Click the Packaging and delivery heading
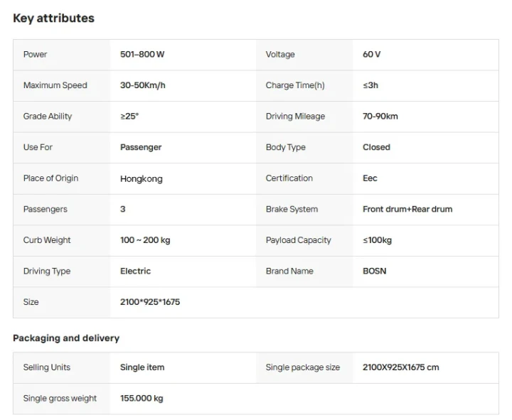 tap(66, 338)
